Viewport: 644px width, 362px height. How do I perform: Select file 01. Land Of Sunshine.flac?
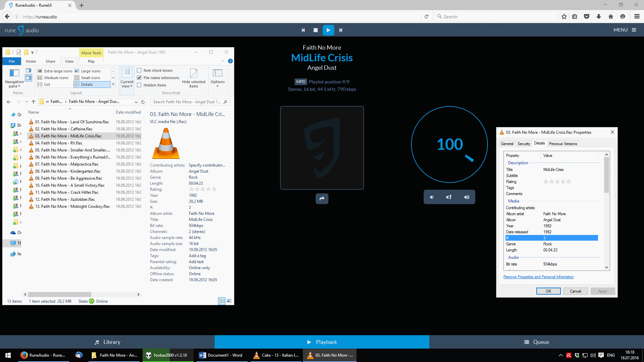(72, 122)
